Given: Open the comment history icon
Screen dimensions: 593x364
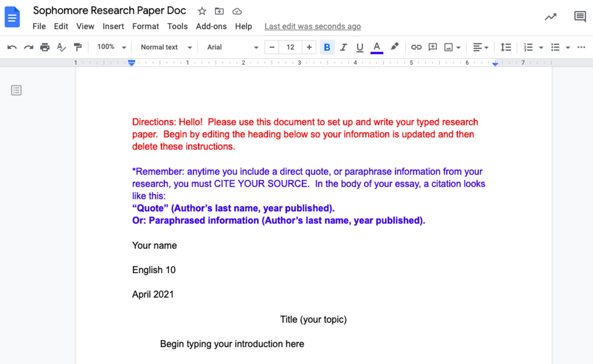Looking at the screenshot, I should pos(580,17).
